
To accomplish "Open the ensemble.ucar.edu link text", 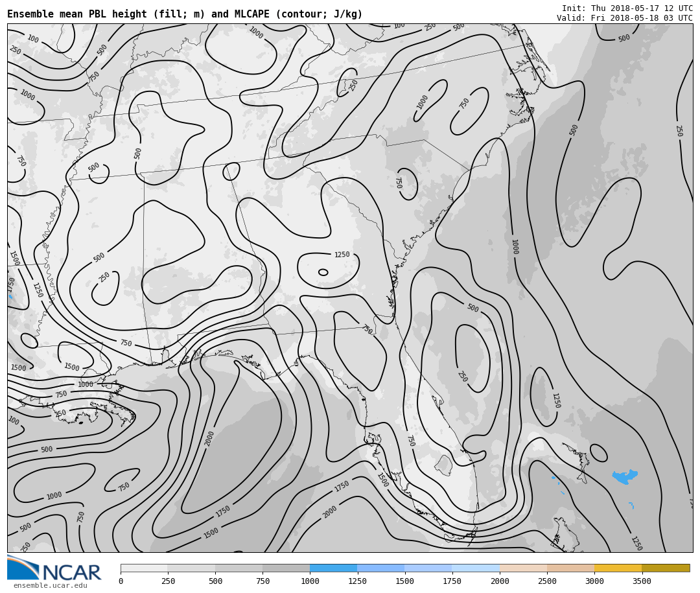I will pyautogui.click(x=50, y=585).
